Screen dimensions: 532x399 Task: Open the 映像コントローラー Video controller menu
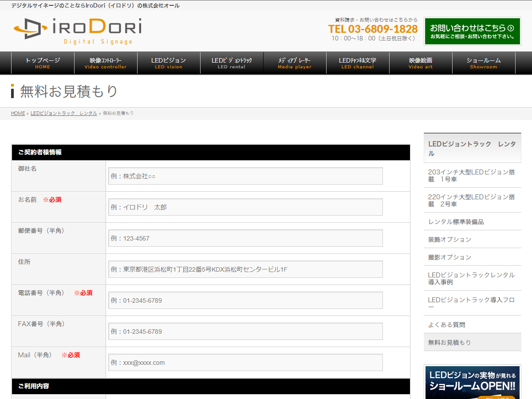[106, 63]
